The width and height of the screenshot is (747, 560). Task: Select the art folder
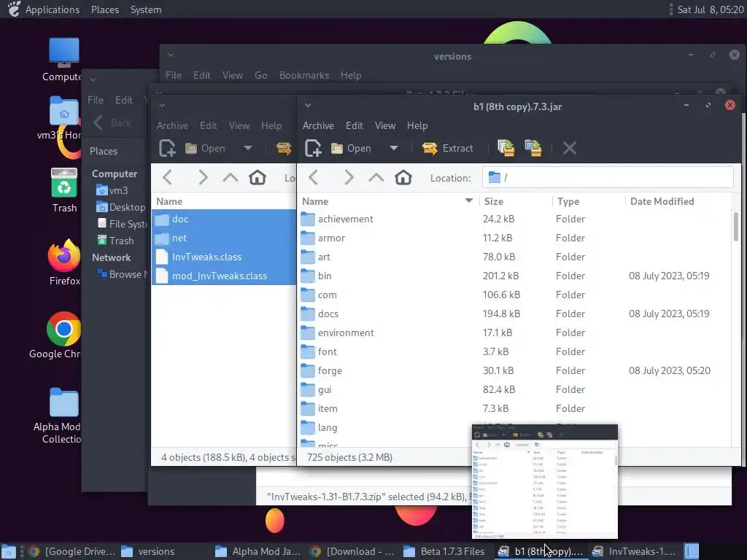[324, 257]
